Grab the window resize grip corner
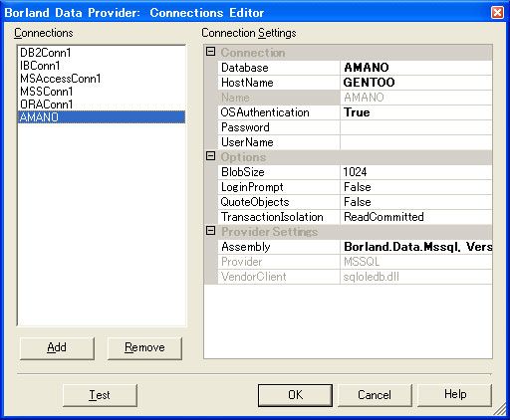 [x=500, y=410]
